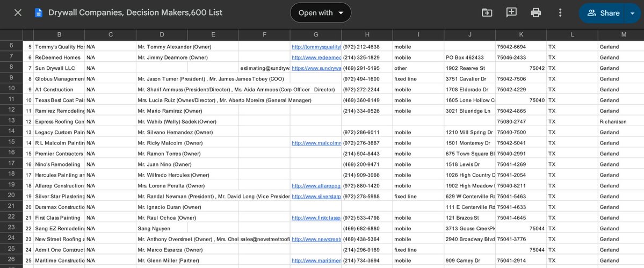Screen dimensions: 644x268
Task: Click cell 'A1 Construction'
Action: tap(59, 90)
